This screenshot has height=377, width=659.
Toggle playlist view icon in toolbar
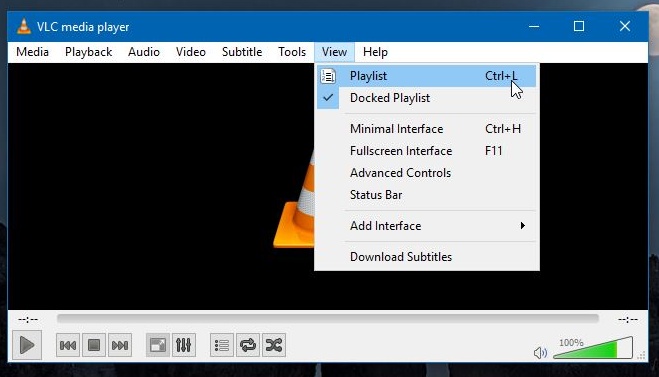pyautogui.click(x=221, y=345)
